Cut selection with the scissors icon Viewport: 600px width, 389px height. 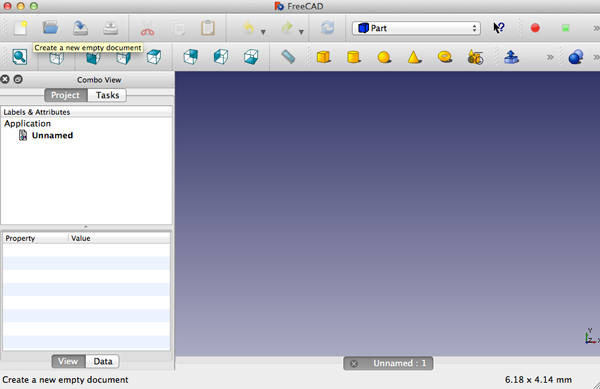coord(147,28)
